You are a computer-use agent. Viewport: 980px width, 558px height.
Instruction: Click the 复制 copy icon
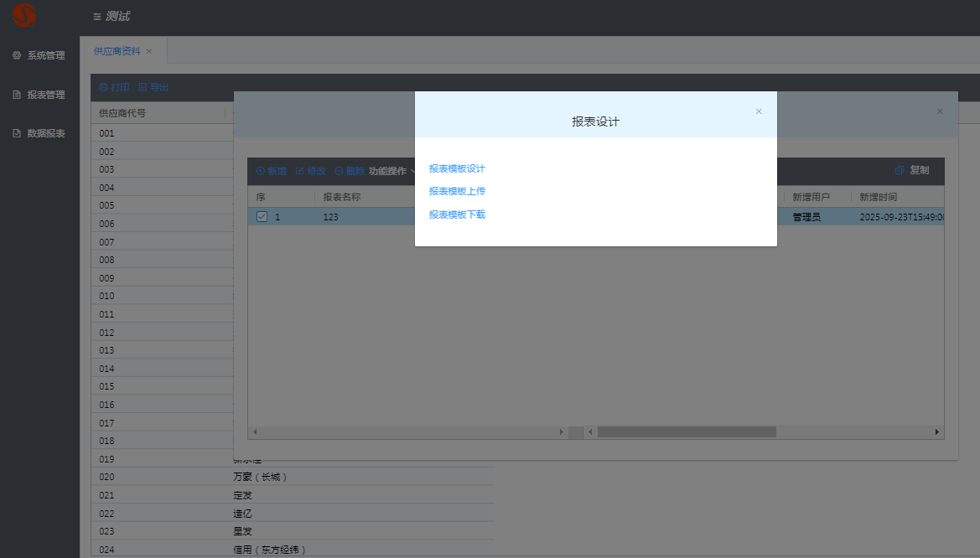tap(900, 170)
